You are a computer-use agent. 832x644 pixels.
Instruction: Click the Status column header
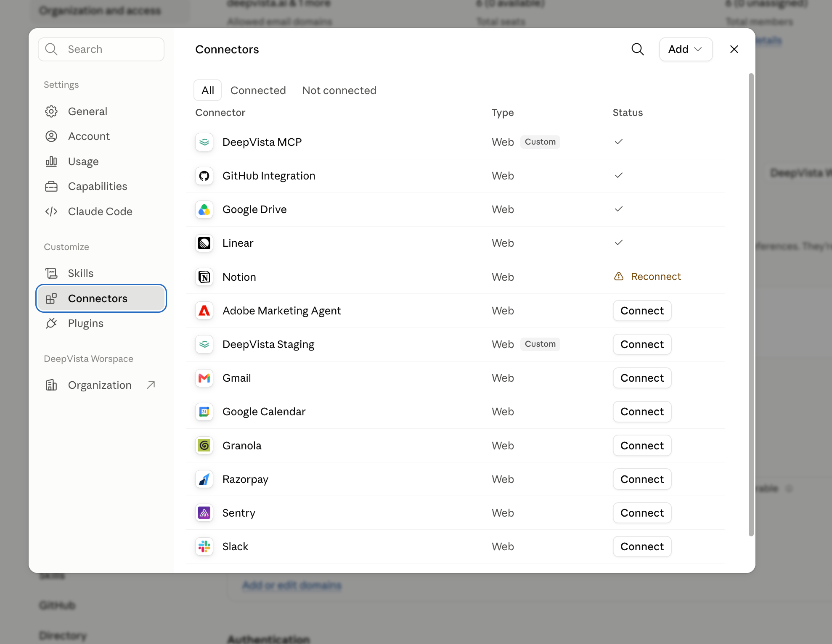point(628,113)
